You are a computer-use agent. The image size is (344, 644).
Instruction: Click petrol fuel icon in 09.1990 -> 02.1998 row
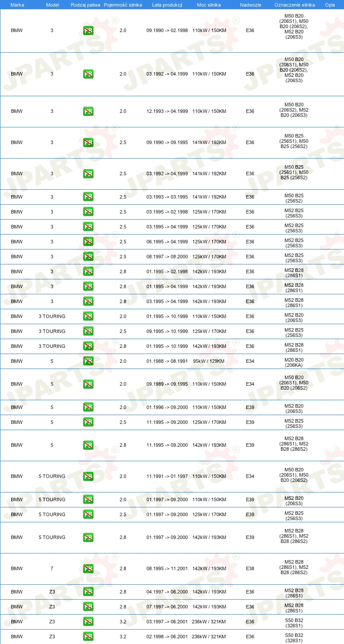(88, 30)
